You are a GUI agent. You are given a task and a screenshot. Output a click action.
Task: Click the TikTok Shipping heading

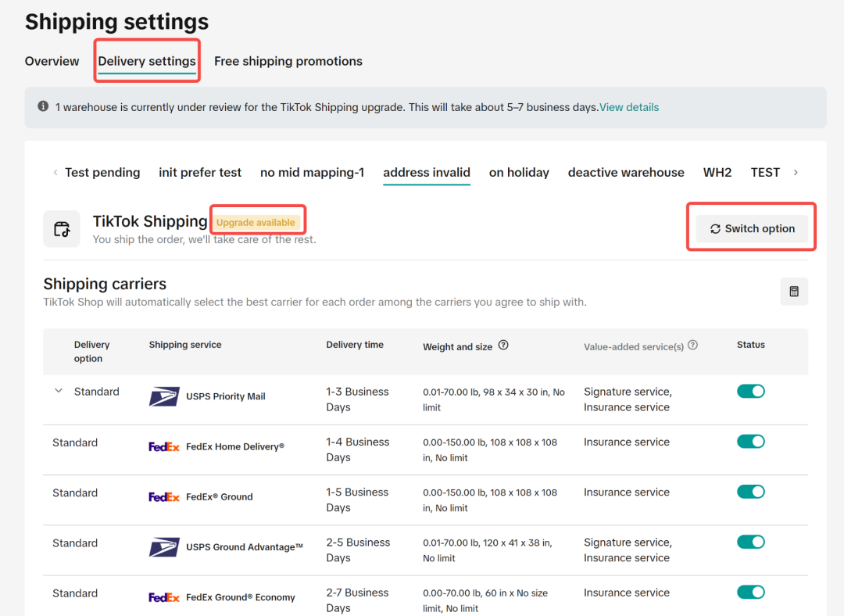pos(150,221)
